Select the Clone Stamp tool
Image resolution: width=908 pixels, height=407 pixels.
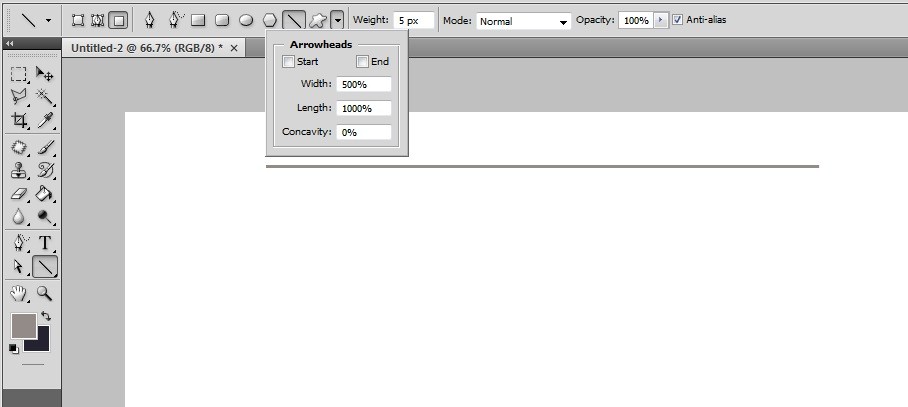click(x=19, y=170)
